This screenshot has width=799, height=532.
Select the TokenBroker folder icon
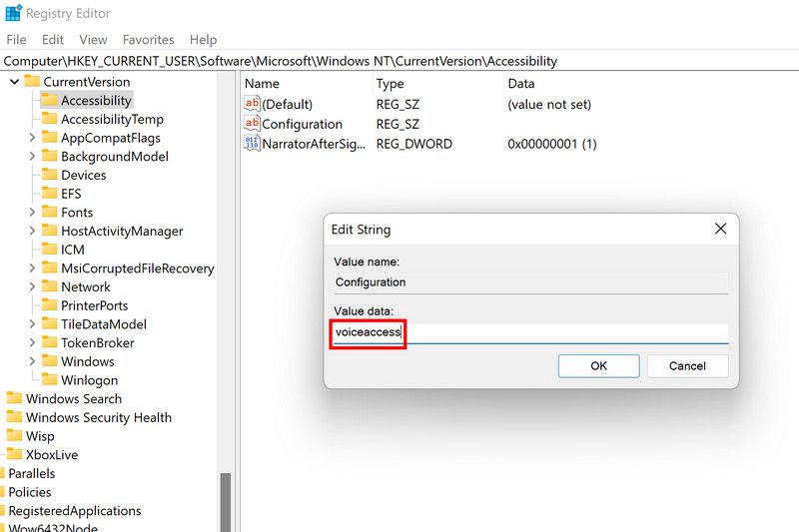(49, 342)
